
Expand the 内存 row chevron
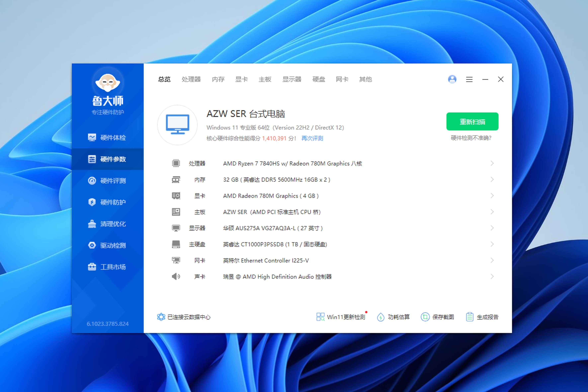pyautogui.click(x=492, y=180)
